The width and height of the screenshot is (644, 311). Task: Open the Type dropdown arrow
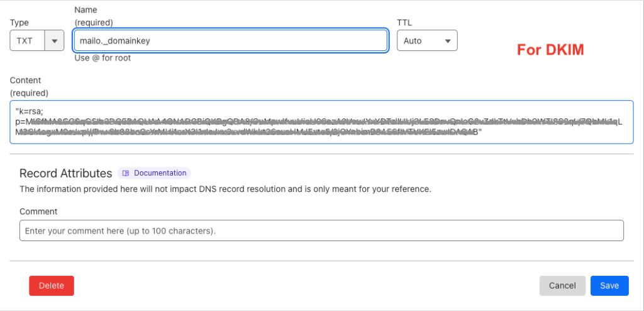[x=55, y=41]
